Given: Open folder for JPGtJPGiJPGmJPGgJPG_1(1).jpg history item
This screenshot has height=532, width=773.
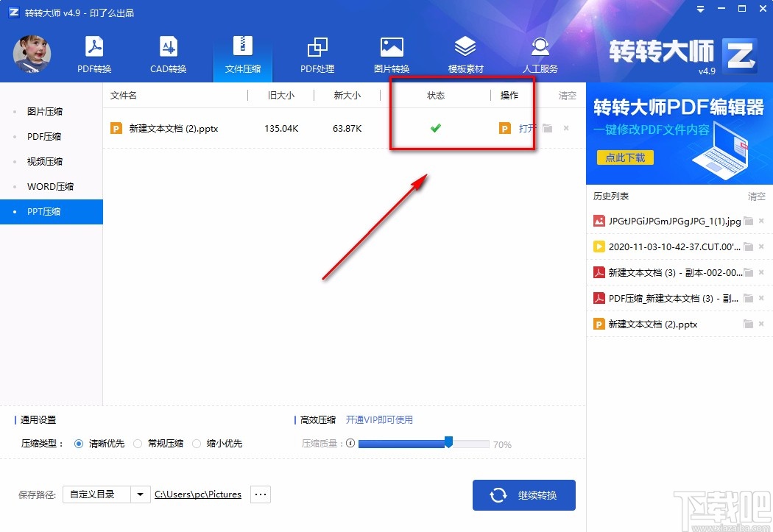Looking at the screenshot, I should tap(746, 220).
